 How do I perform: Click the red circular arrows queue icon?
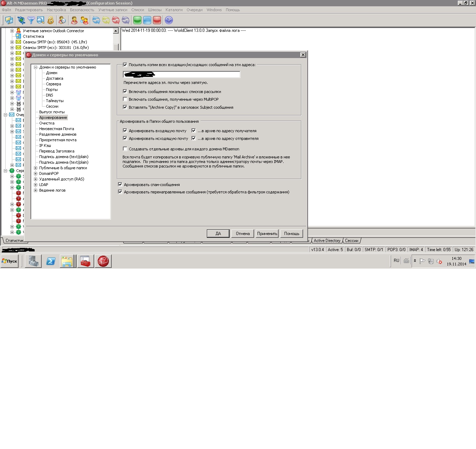click(115, 20)
